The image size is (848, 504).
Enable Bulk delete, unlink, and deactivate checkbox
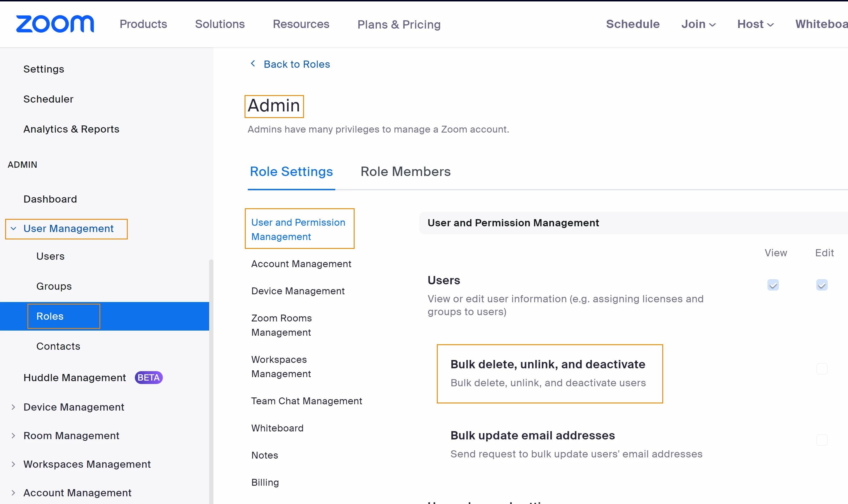pyautogui.click(x=822, y=369)
